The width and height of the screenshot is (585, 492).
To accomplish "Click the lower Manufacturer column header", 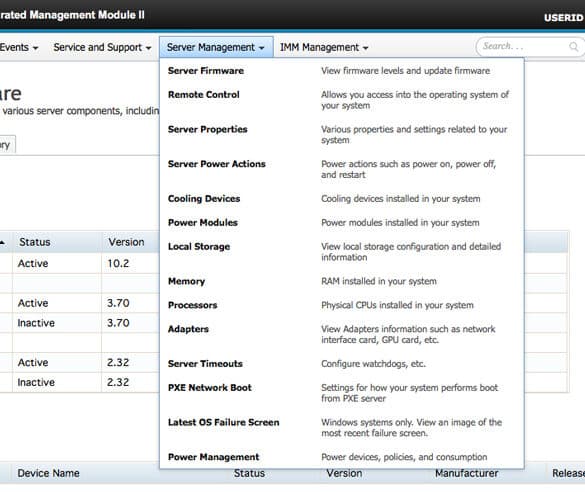I will pos(466,473).
